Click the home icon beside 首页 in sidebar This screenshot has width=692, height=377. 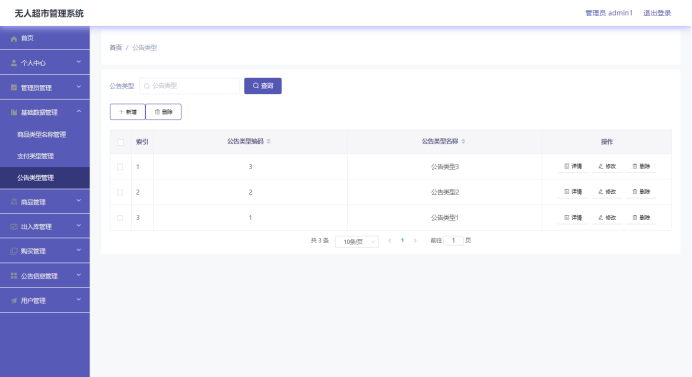click(14, 38)
